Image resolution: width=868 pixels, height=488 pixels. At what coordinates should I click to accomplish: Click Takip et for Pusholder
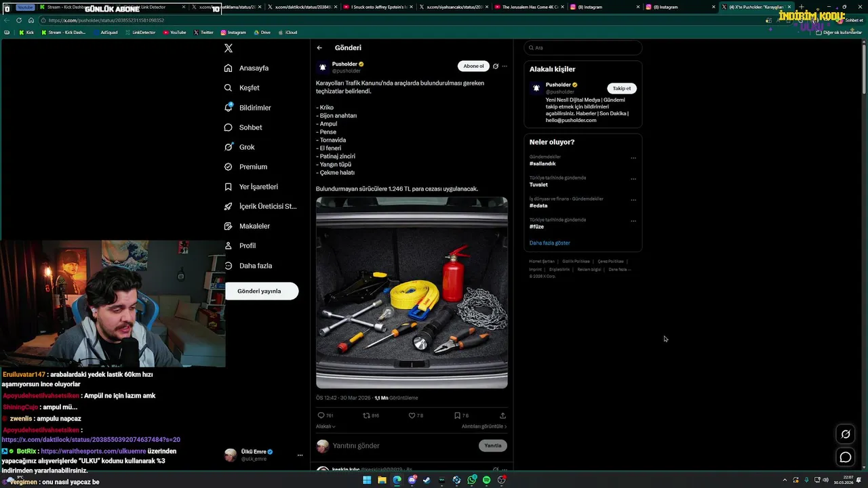pos(622,88)
